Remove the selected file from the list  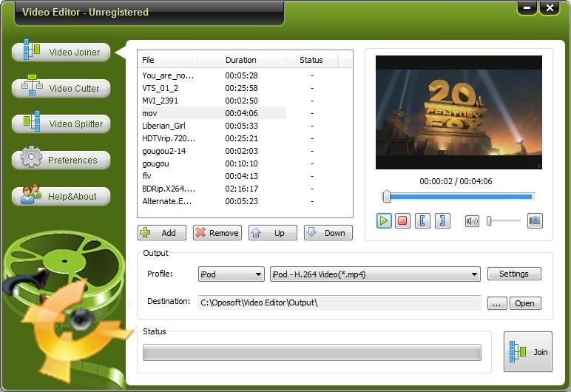pos(217,233)
